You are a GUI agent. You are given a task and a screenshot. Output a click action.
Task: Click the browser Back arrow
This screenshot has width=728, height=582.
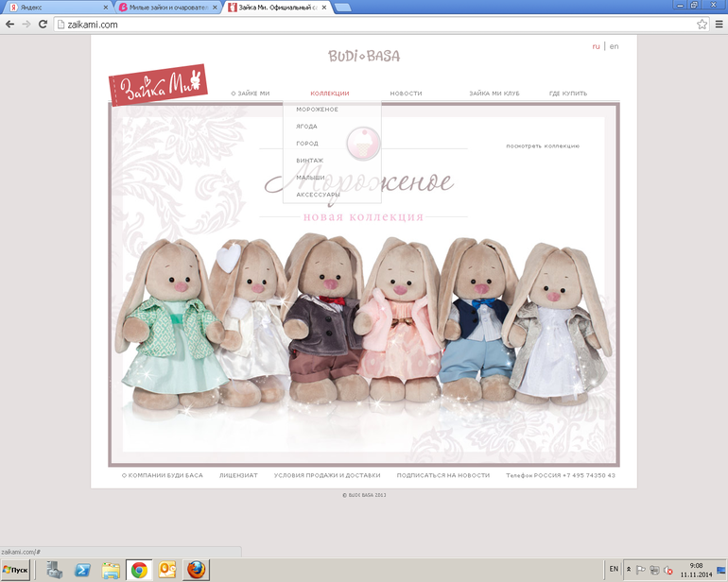pos(9,25)
